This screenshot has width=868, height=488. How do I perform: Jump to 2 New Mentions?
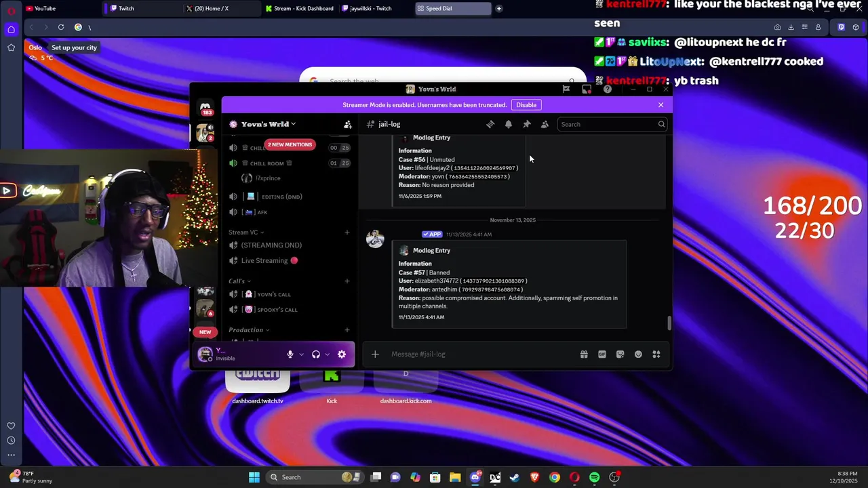[290, 144]
